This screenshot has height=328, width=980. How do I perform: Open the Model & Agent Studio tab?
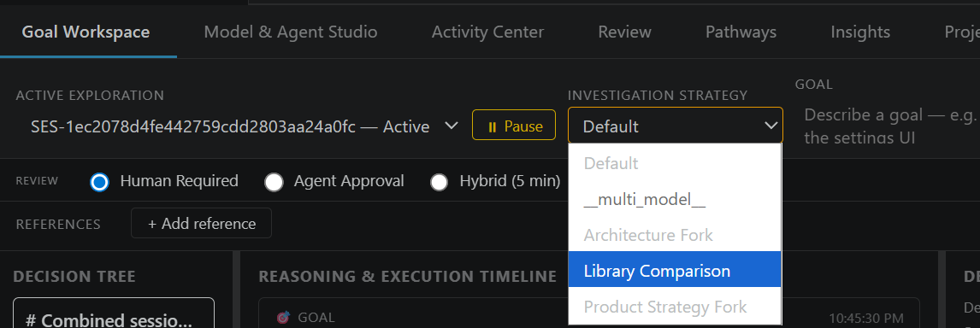[291, 32]
